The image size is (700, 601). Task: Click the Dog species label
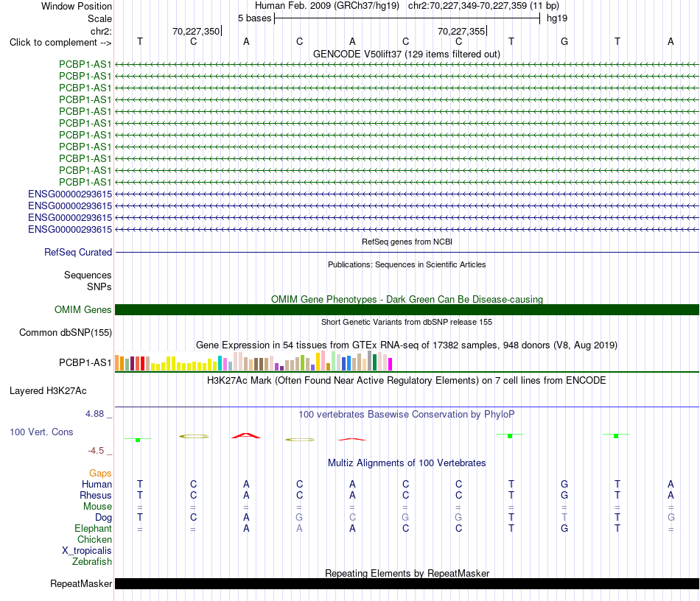pyautogui.click(x=104, y=518)
